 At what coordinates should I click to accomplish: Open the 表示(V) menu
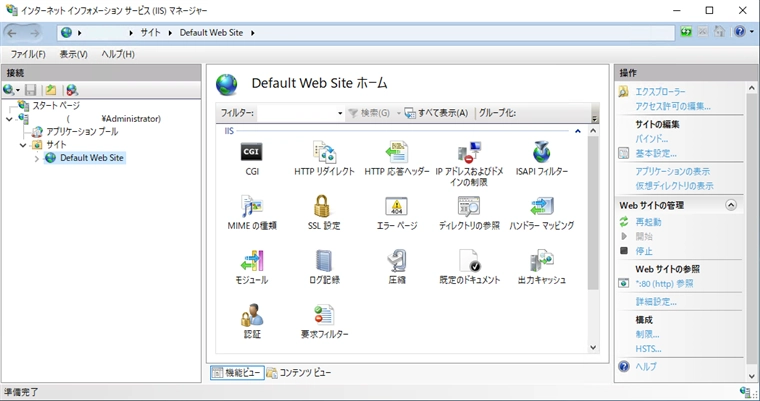click(74, 54)
